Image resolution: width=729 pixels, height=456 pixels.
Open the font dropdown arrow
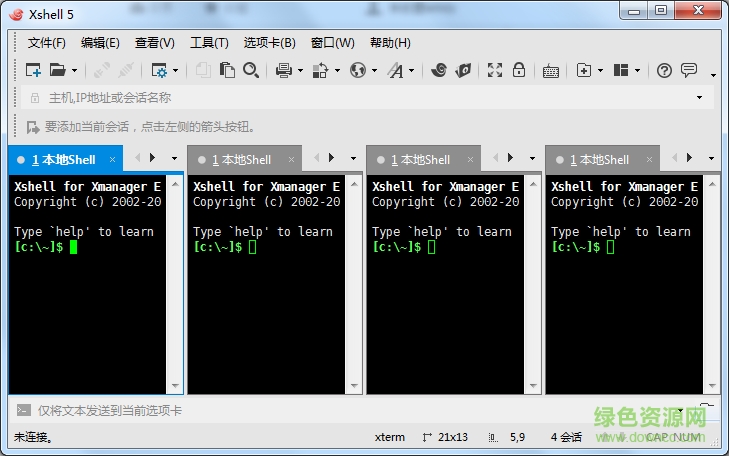coord(411,71)
